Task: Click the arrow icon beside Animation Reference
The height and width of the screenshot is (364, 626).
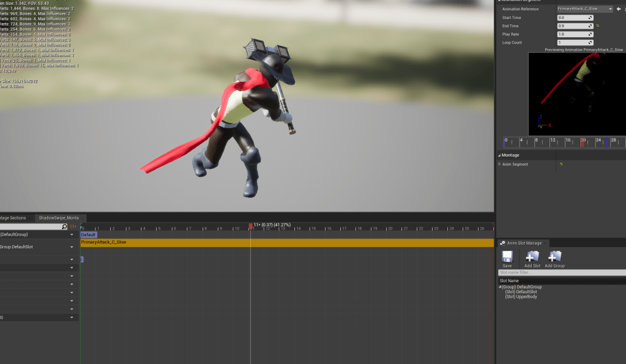Action: click(x=618, y=9)
